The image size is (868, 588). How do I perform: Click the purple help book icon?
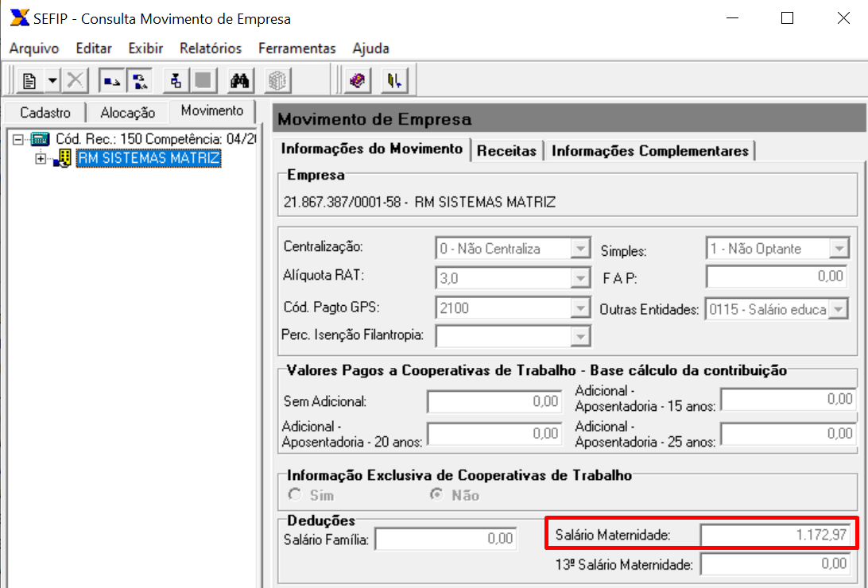pos(358,81)
